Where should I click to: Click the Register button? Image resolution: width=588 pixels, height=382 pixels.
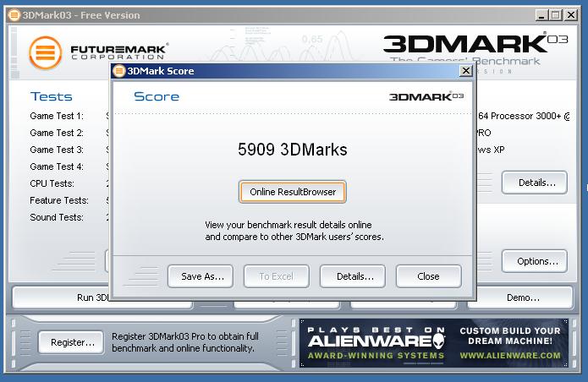[71, 342]
